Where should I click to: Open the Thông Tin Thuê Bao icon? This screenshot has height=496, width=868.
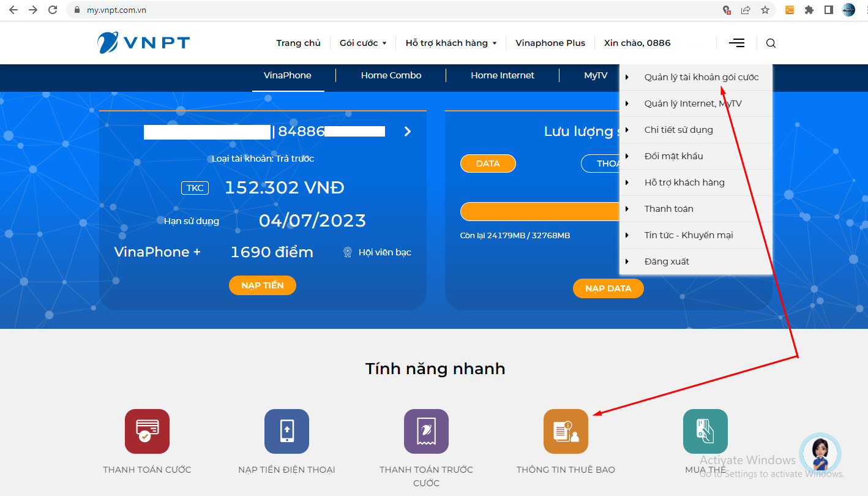click(x=566, y=431)
